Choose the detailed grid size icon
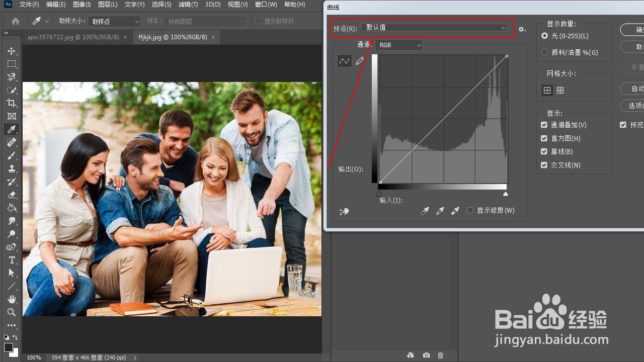Image resolution: width=644 pixels, height=362 pixels. tap(560, 90)
